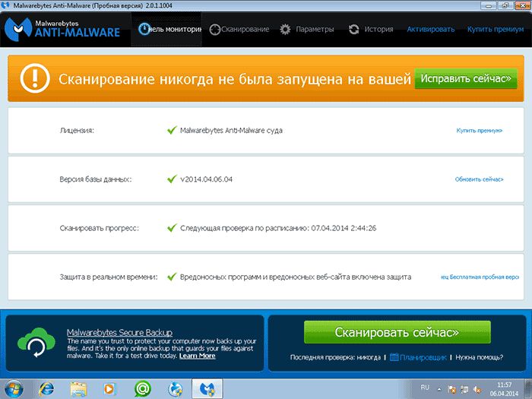Screen dimensions: 532x399
Task: Click the Нужна помощь? help link
Action: [479, 357]
